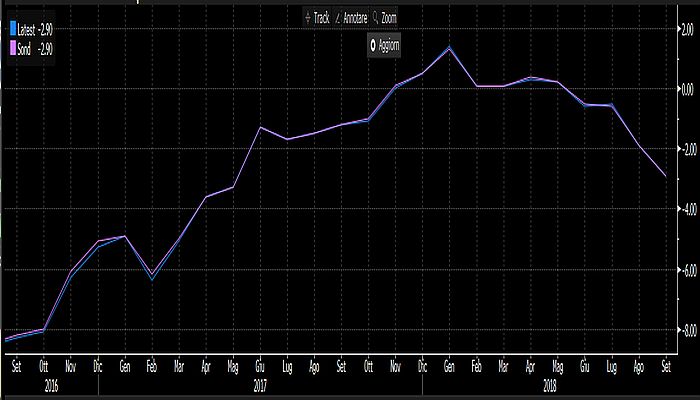Select the Giu 2017 data point on line

pos(260,127)
